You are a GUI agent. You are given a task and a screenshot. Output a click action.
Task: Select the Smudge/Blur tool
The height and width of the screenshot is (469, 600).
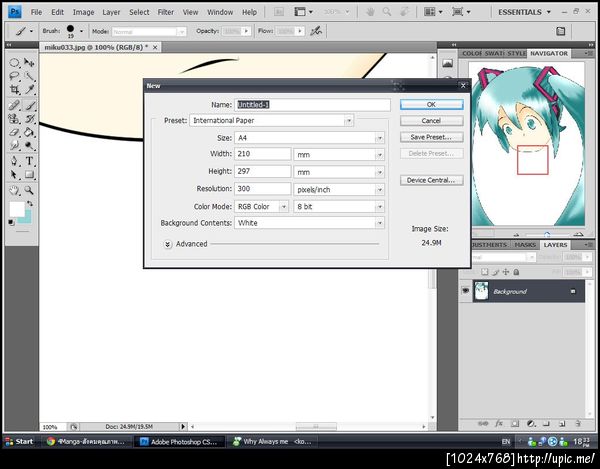[x=14, y=145]
